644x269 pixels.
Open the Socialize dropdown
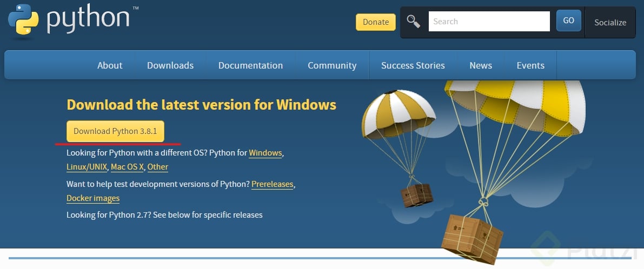click(x=610, y=23)
